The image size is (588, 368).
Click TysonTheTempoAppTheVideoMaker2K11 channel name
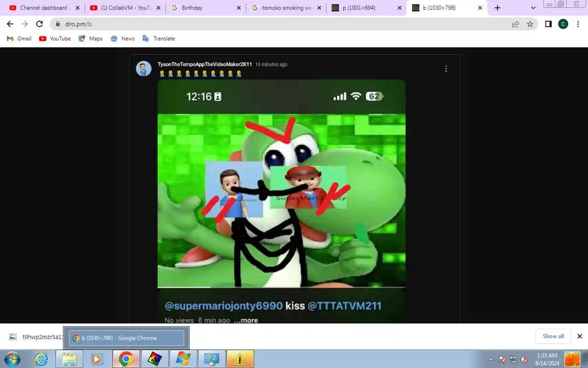coord(205,64)
